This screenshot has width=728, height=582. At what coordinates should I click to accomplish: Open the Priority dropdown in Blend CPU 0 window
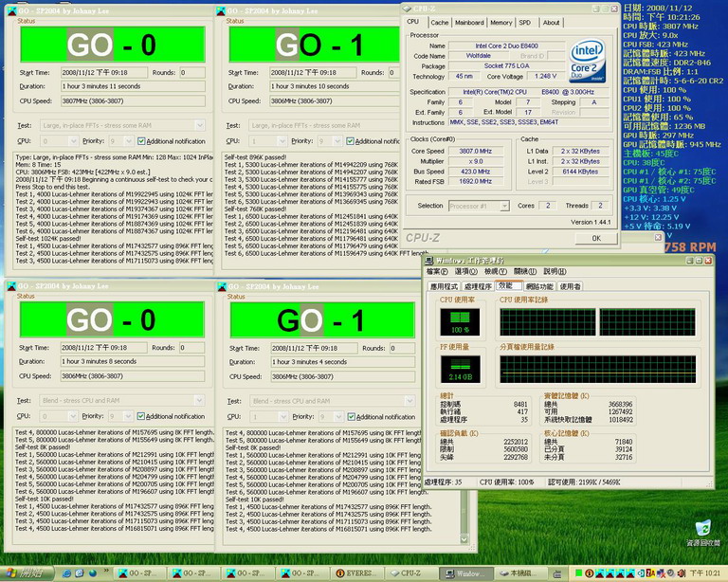129,416
